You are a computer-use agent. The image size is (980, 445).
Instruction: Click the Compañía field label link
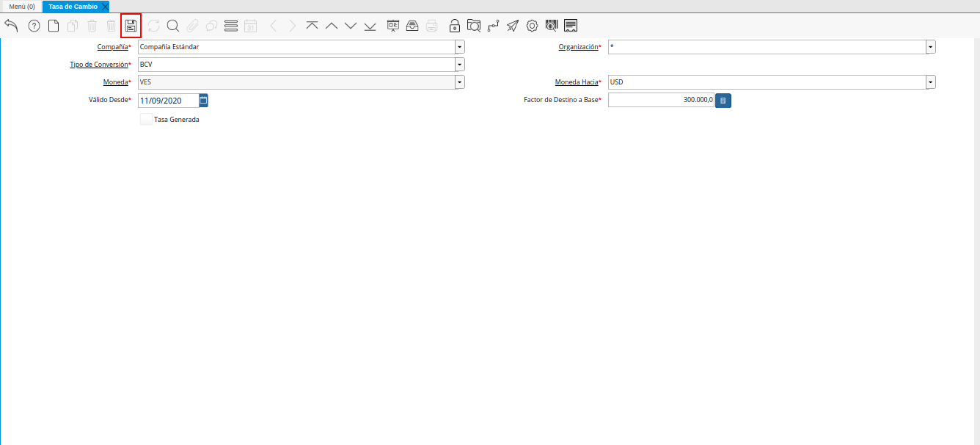[112, 47]
